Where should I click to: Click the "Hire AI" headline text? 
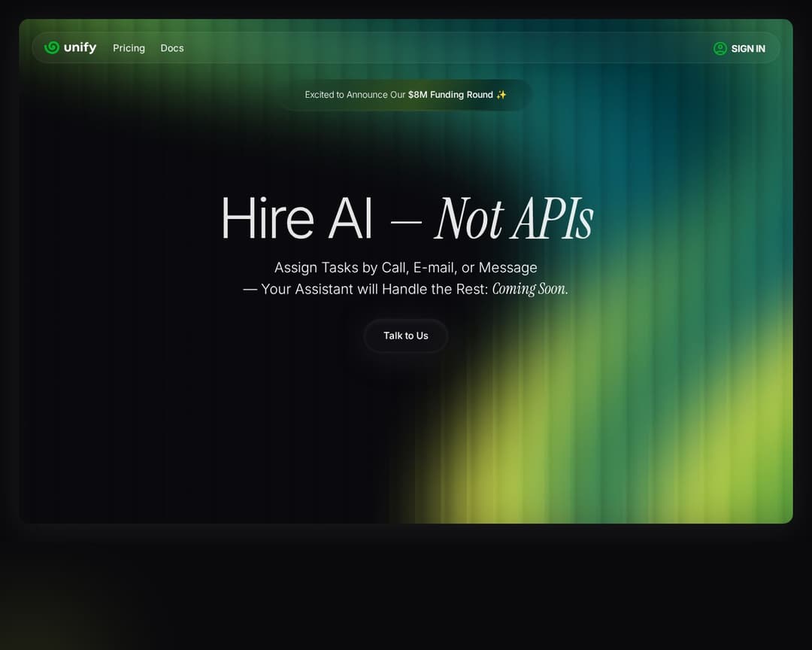click(296, 219)
